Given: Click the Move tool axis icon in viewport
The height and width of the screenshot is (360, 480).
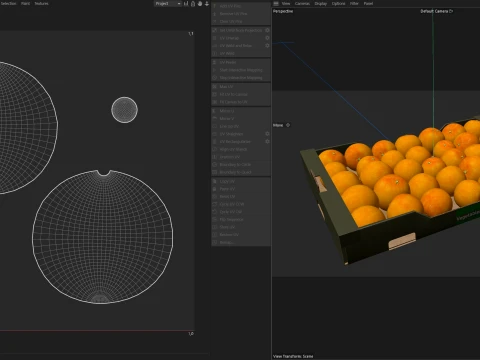Looking at the screenshot, I should click(288, 125).
